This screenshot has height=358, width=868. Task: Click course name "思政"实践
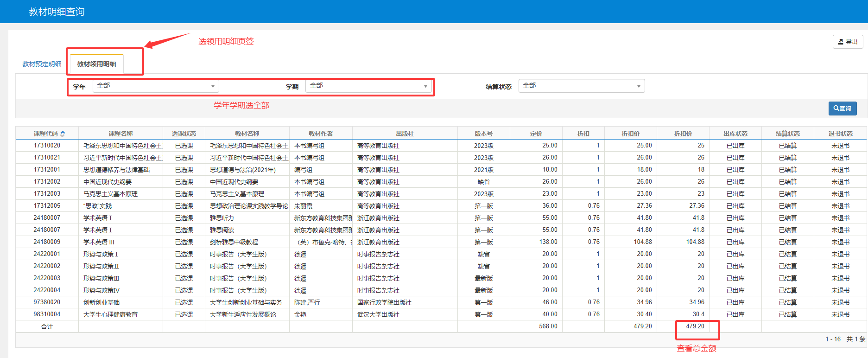pos(97,206)
